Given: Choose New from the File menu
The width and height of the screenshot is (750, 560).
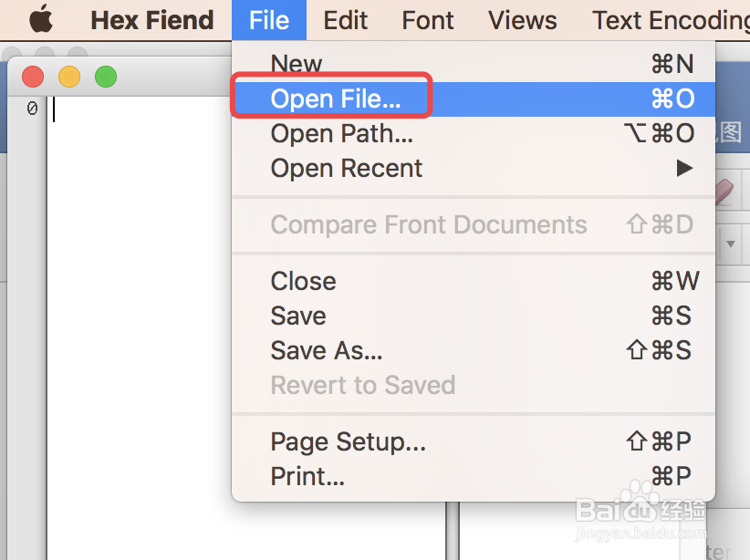Looking at the screenshot, I should 297,64.
